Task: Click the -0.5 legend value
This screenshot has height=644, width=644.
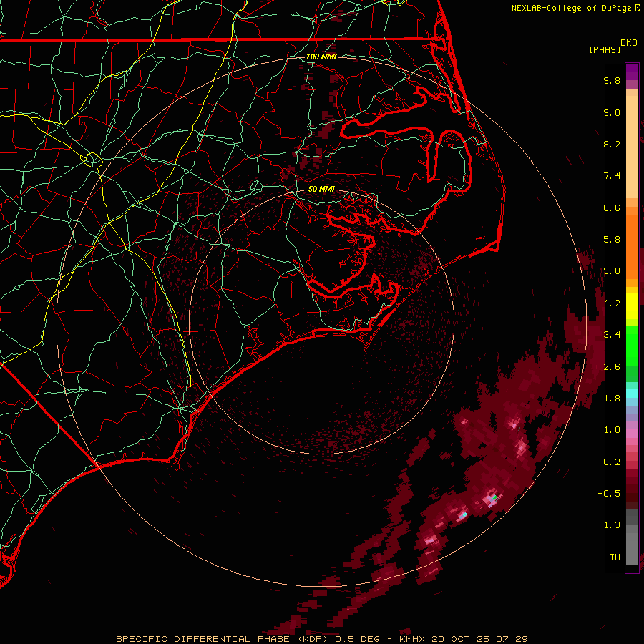Action: (609, 494)
